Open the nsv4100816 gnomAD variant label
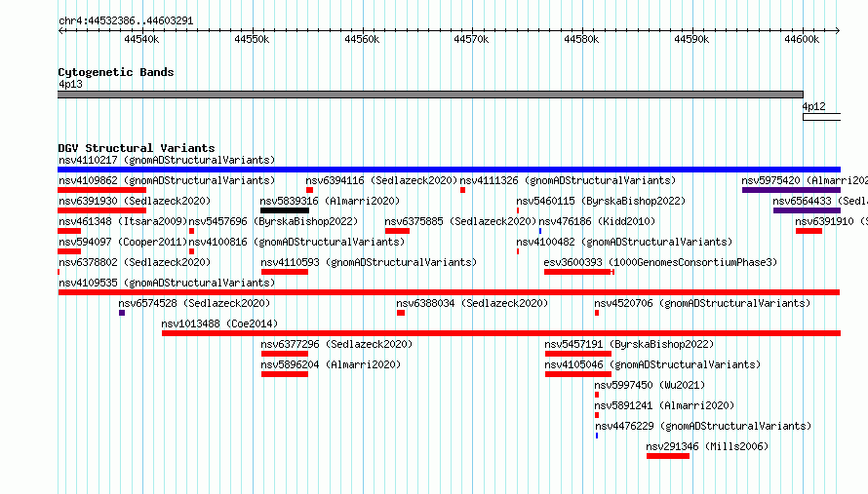 [x=296, y=242]
